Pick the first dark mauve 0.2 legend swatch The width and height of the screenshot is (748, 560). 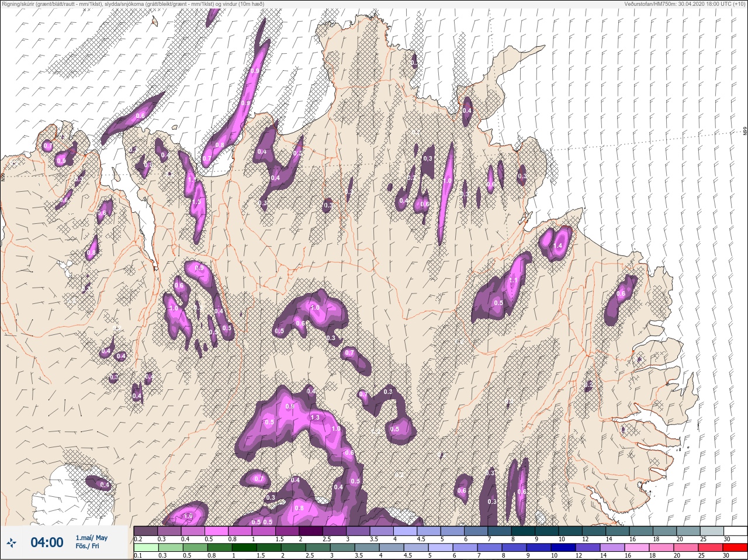point(146,531)
